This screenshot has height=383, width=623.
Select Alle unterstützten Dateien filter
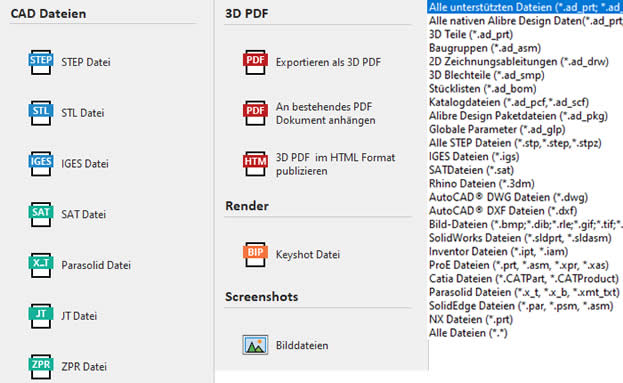pyautogui.click(x=525, y=7)
